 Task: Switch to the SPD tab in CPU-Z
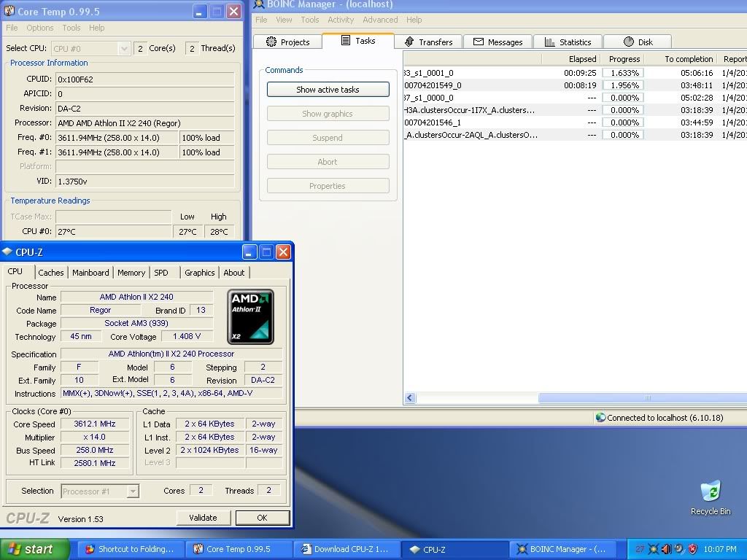pyautogui.click(x=161, y=273)
